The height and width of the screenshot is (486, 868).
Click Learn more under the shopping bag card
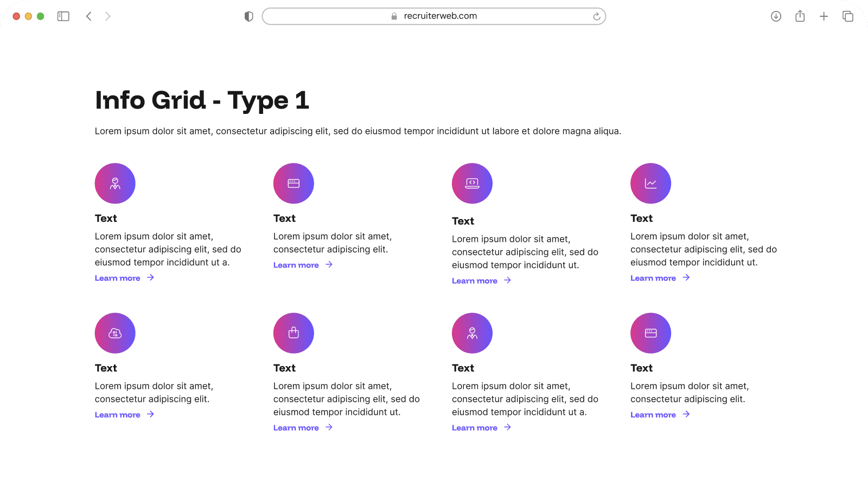click(x=296, y=427)
